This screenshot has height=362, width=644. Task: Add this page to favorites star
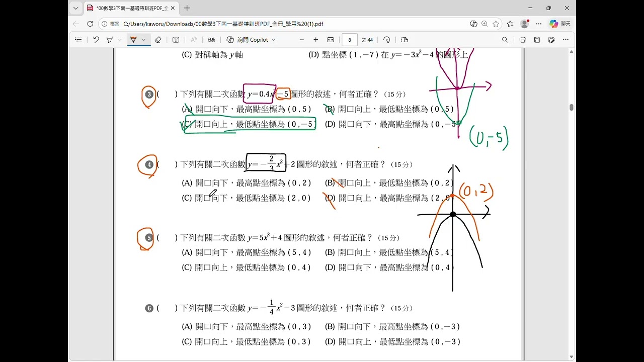click(496, 24)
